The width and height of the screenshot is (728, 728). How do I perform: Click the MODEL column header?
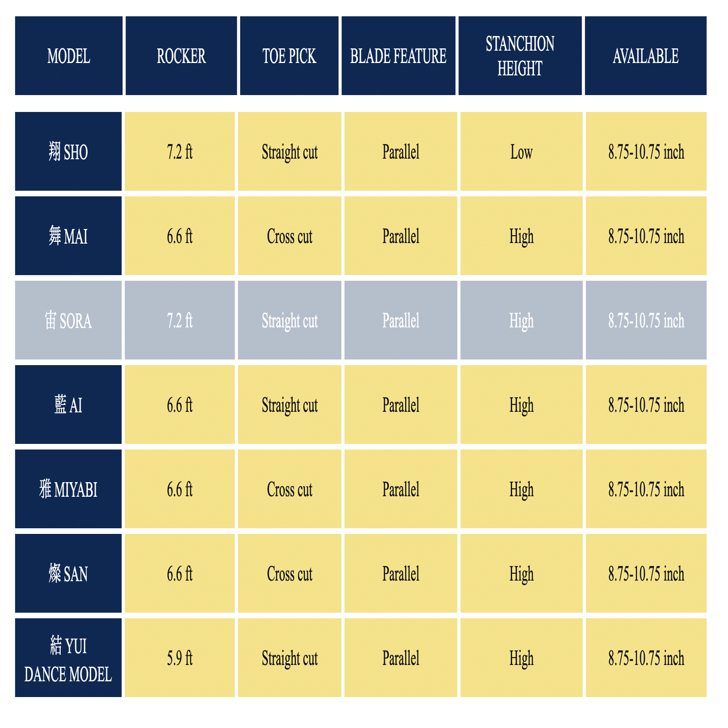tap(69, 56)
